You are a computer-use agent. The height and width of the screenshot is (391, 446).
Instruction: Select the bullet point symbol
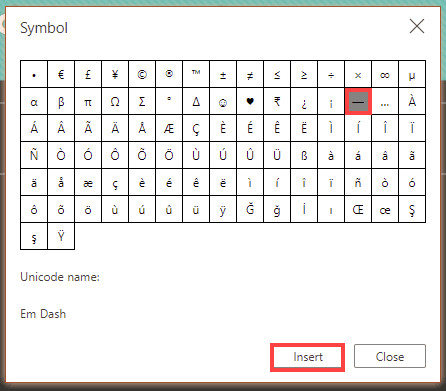tap(34, 74)
